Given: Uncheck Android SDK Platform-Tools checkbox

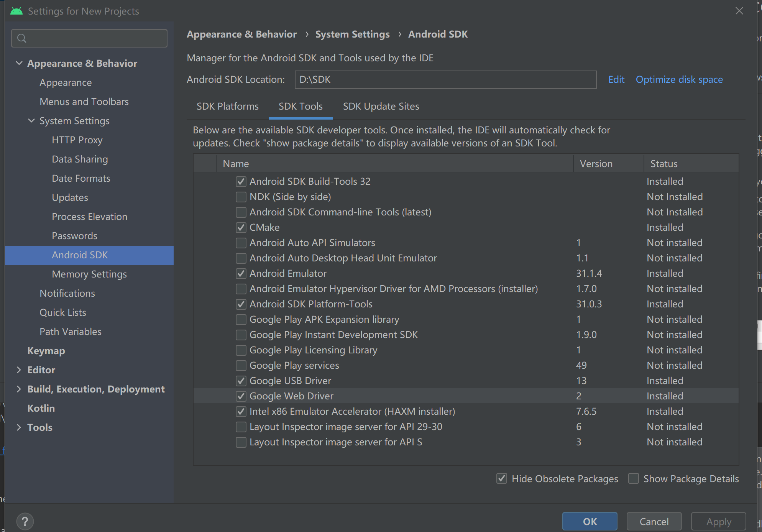Looking at the screenshot, I should click(x=241, y=304).
